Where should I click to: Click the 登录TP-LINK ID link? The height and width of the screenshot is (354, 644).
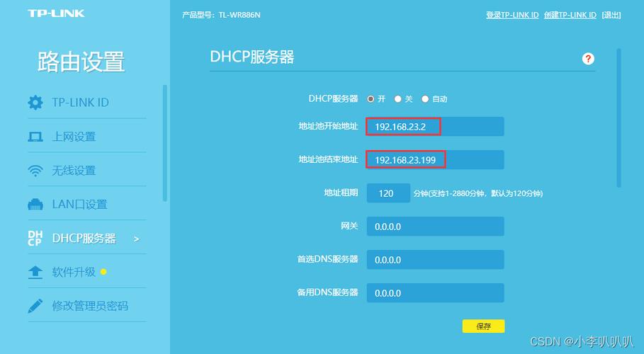[512, 15]
